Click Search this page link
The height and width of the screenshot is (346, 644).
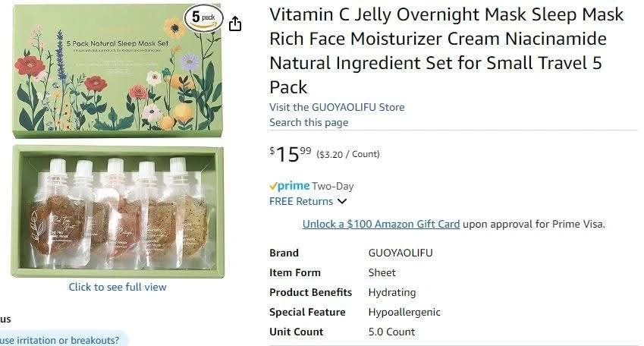[x=309, y=122]
